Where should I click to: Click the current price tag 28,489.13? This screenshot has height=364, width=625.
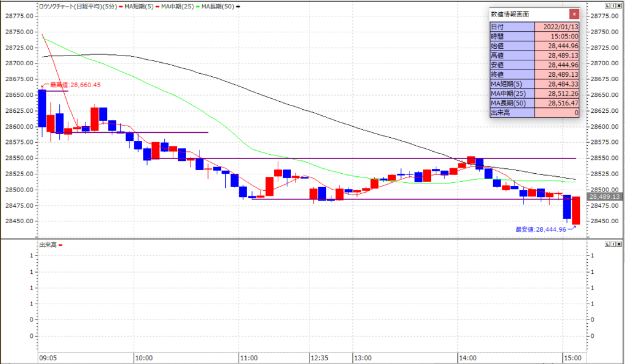(603, 197)
